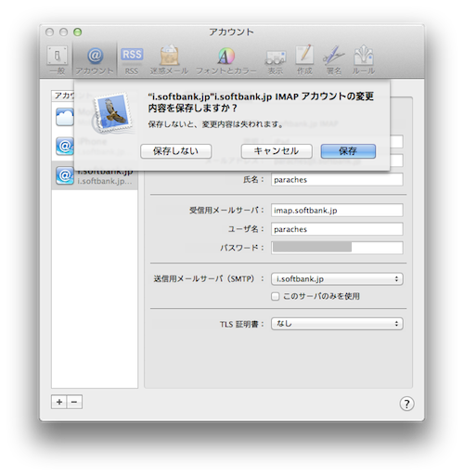Open the 一般 (General) preferences pane
This screenshot has width=464, height=476.
click(58, 60)
